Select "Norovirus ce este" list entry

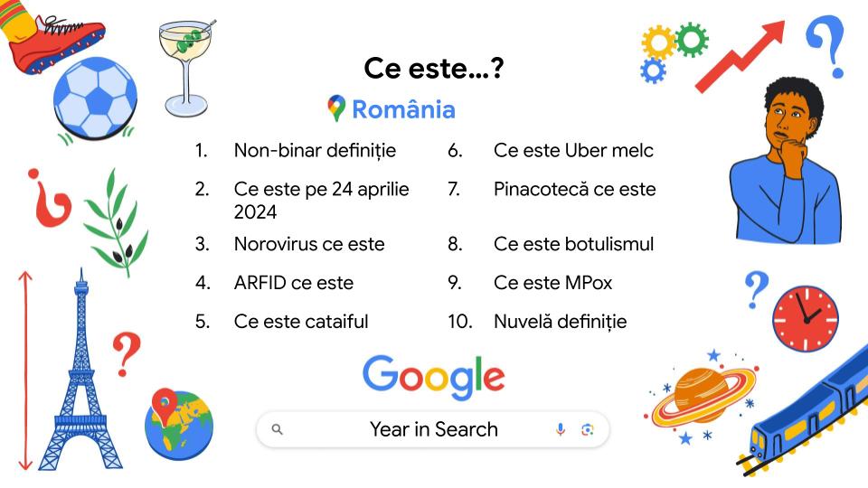click(309, 244)
